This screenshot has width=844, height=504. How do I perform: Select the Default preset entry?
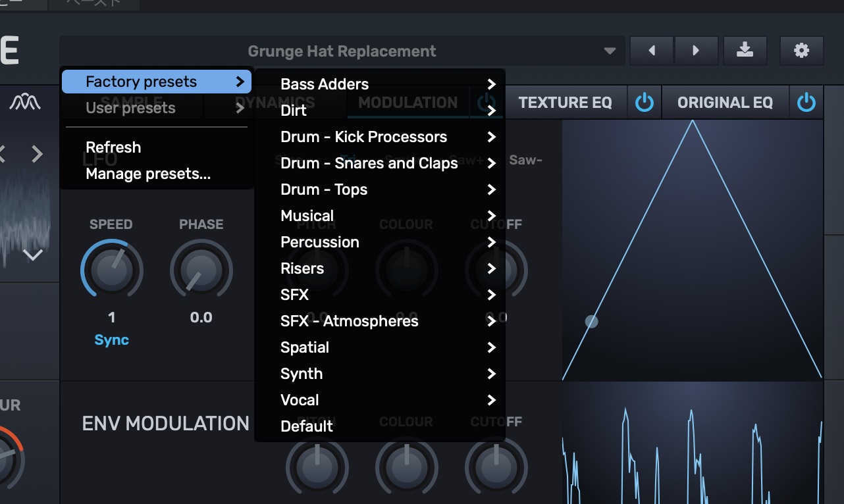(x=307, y=426)
